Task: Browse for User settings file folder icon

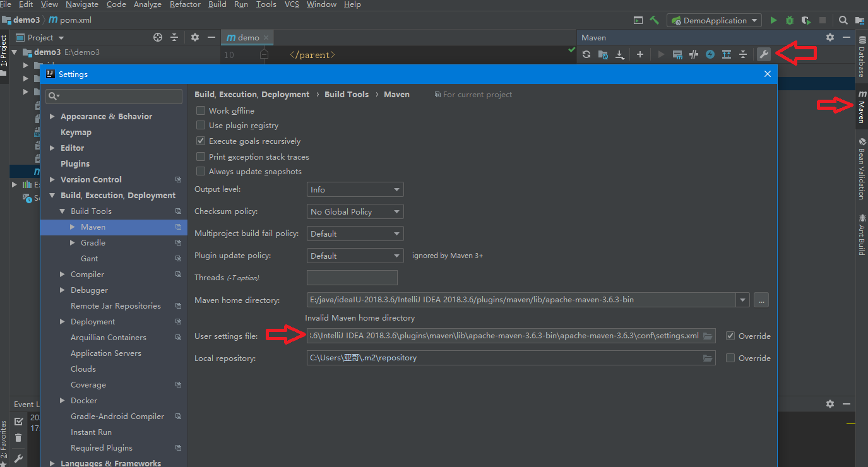Action: point(708,336)
